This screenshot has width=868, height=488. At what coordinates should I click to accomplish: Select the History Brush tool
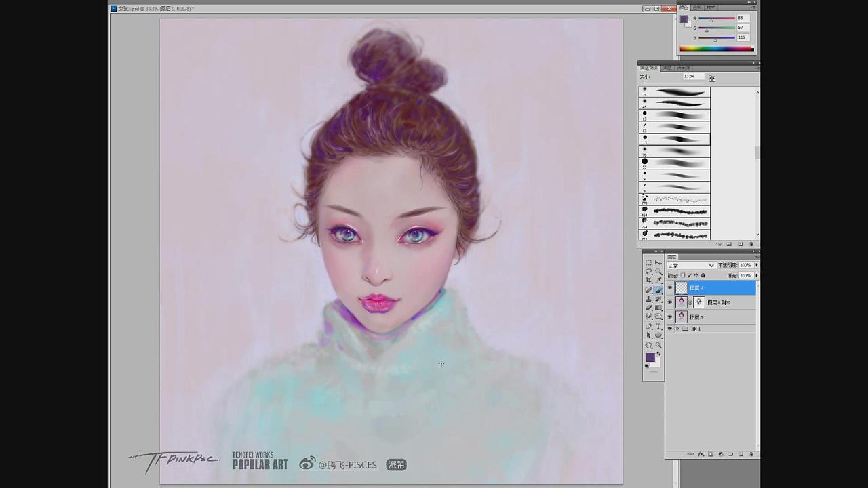point(658,299)
